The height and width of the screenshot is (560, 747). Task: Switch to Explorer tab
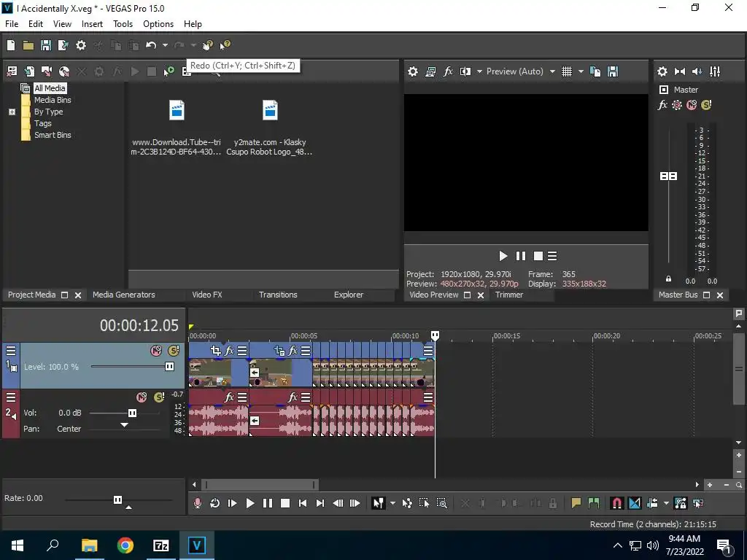pyautogui.click(x=348, y=295)
